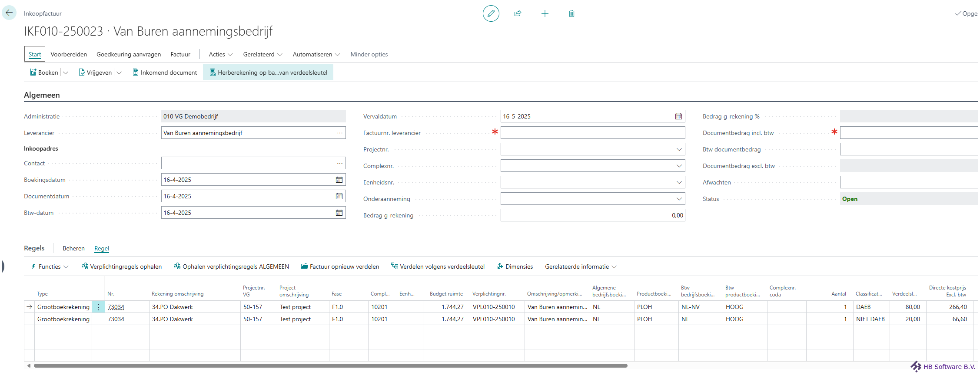Open the Gerelateerd menu
The image size is (980, 375).
tap(262, 54)
